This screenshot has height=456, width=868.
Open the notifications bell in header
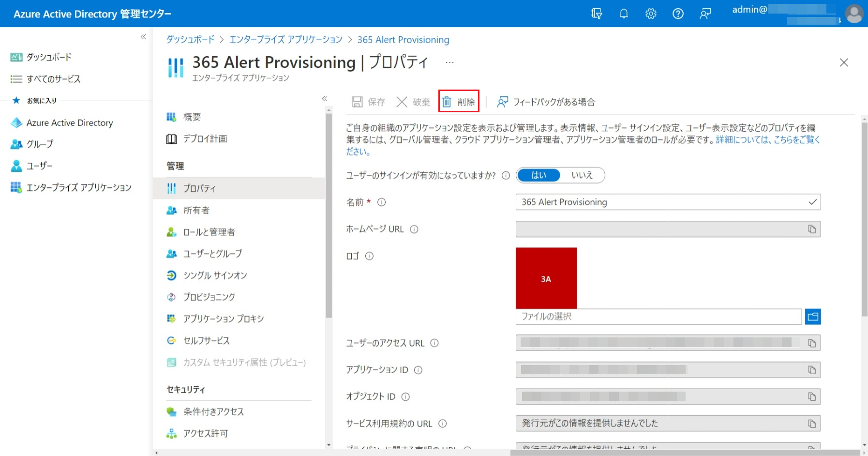(x=624, y=14)
